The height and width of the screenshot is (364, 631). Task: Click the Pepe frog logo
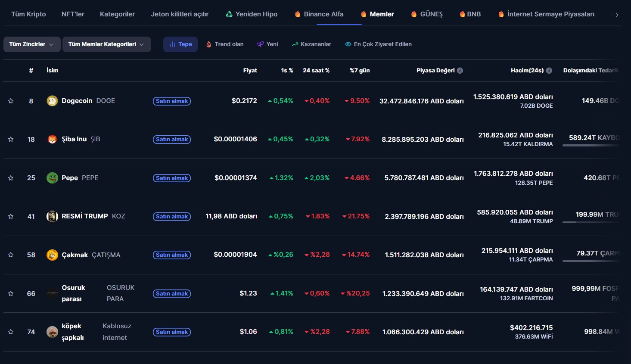(52, 178)
